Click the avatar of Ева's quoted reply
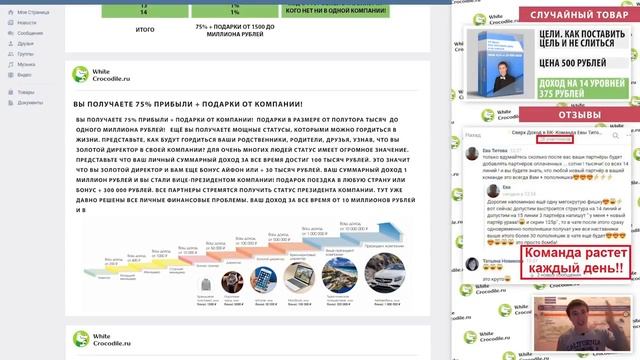The width and height of the screenshot is (640, 360). pos(493,191)
